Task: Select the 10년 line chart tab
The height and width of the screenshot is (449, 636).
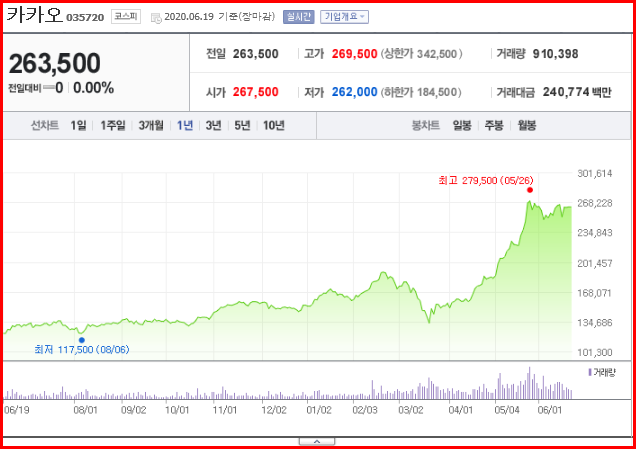Action: [x=274, y=125]
